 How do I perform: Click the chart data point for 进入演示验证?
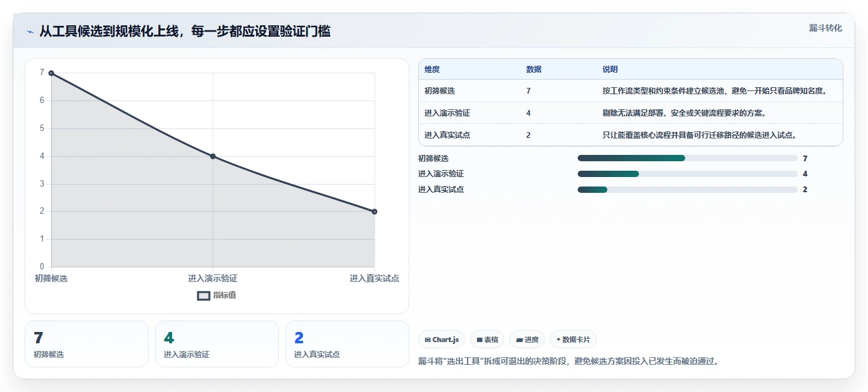(x=213, y=156)
